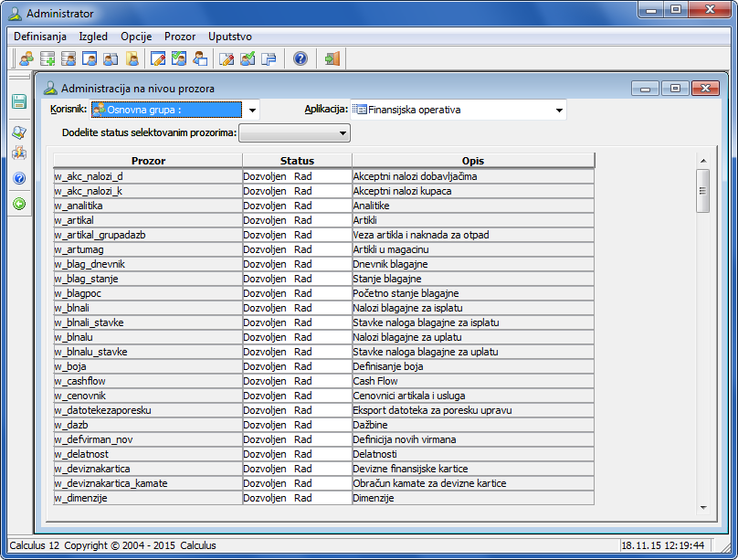Click the Status cell of w_artikal
The width and height of the screenshot is (738, 560).
[x=297, y=220]
